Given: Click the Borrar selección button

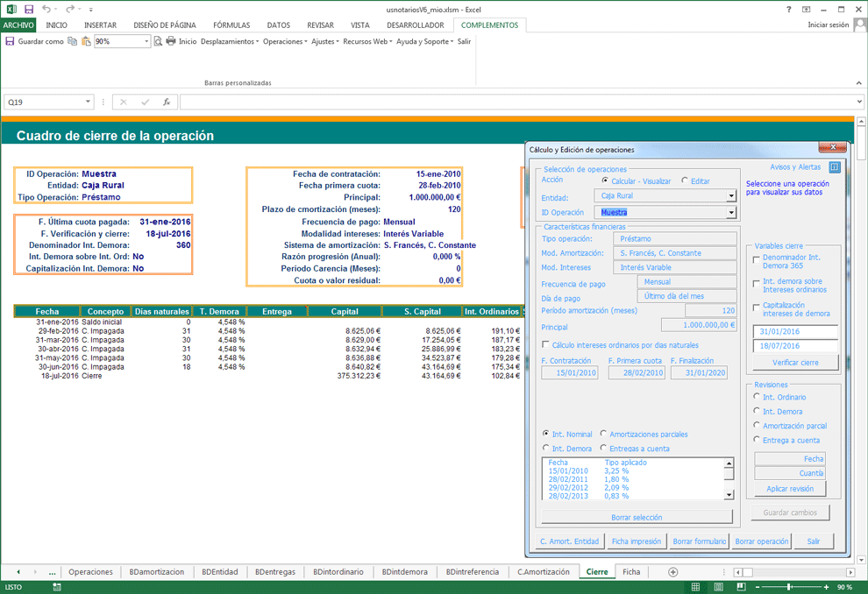Looking at the screenshot, I should coord(637,517).
